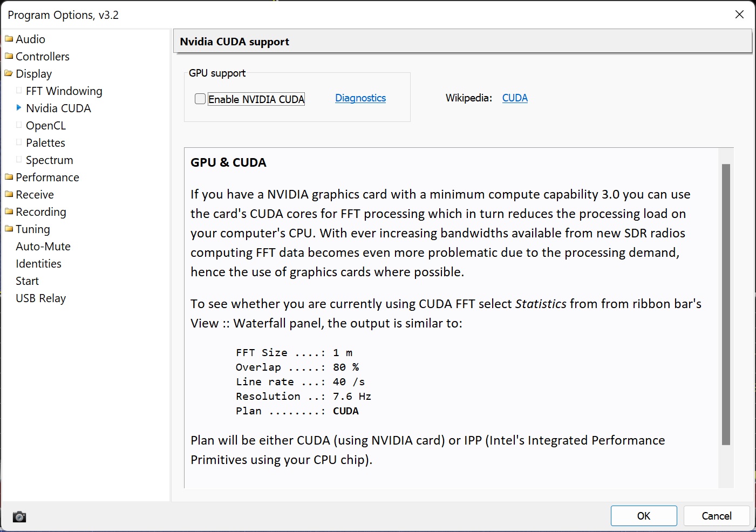756x532 pixels.
Task: Click the Receive folder icon
Action: click(9, 194)
